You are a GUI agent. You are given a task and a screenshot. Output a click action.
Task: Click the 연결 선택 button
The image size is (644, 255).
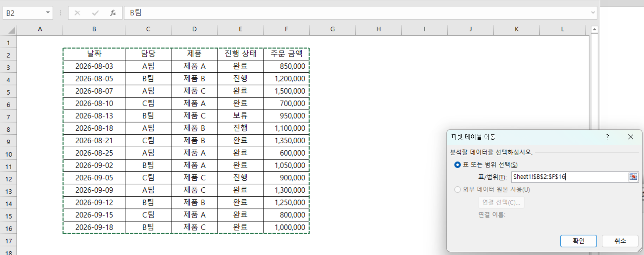pos(501,202)
